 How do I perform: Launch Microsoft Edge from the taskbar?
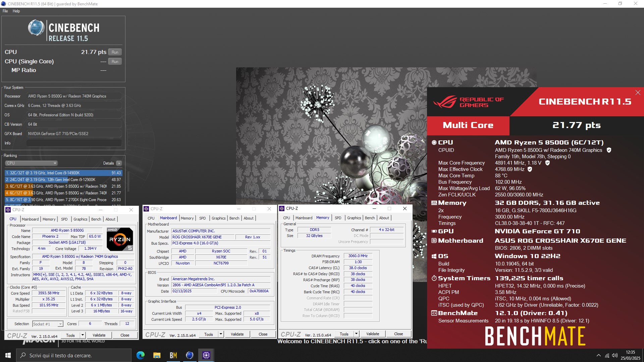[141, 355]
